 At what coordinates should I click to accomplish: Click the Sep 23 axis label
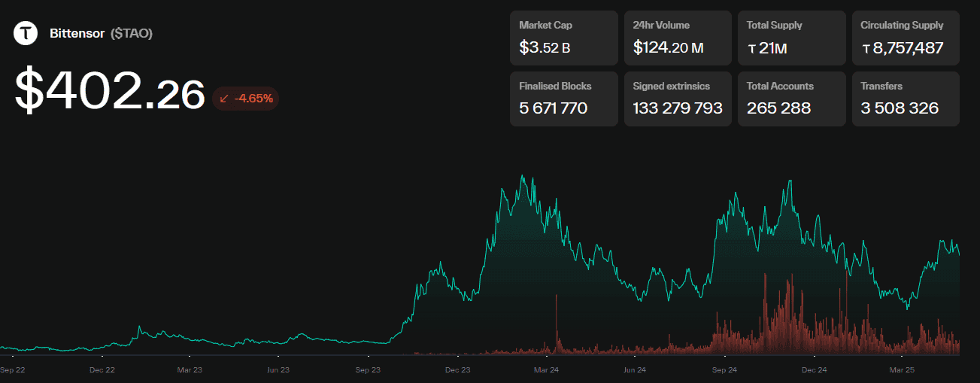(x=368, y=370)
